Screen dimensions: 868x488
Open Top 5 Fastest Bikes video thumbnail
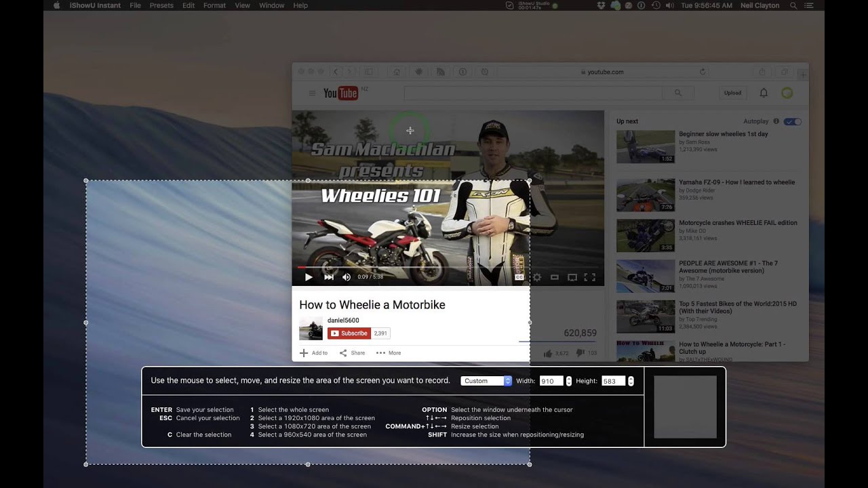[x=646, y=317]
